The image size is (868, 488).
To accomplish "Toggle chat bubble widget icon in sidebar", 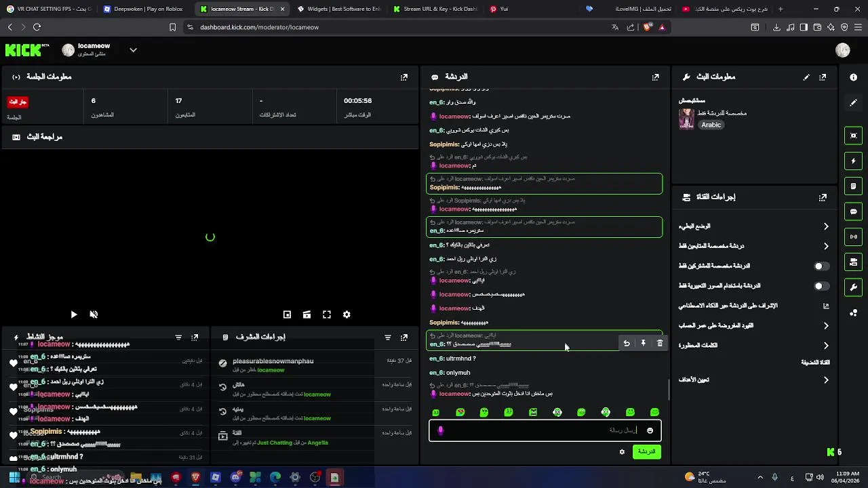I will click(x=853, y=211).
